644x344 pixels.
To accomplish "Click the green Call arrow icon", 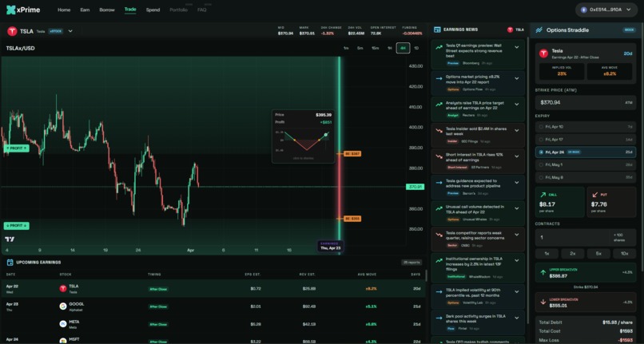I will click(543, 195).
